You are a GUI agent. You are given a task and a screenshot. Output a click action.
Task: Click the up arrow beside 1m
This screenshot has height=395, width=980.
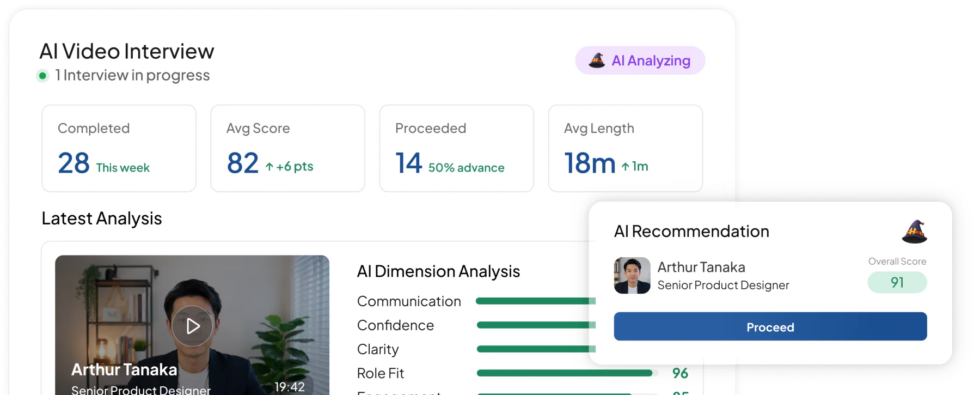[626, 167]
